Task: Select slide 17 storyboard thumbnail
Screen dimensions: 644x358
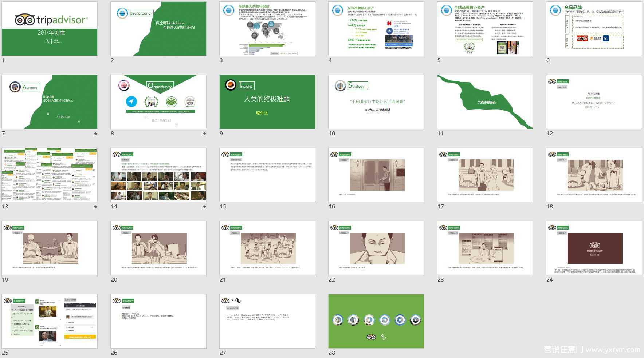Action: 485,175
